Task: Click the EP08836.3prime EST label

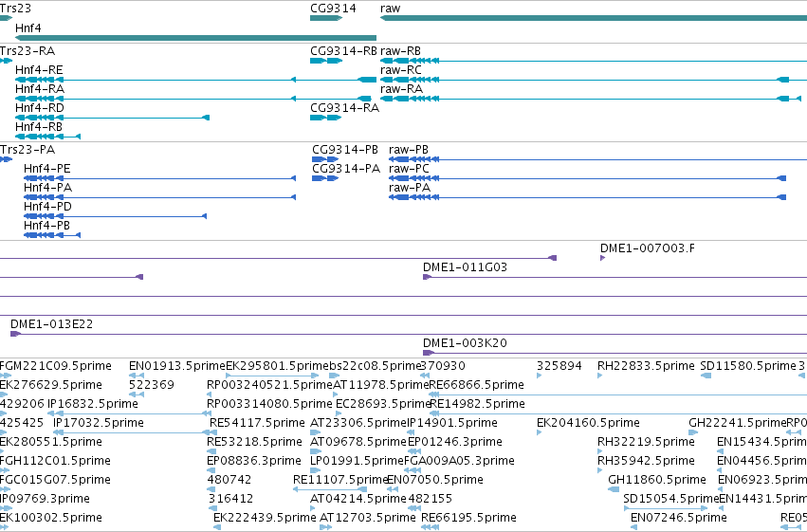Action: (x=254, y=461)
